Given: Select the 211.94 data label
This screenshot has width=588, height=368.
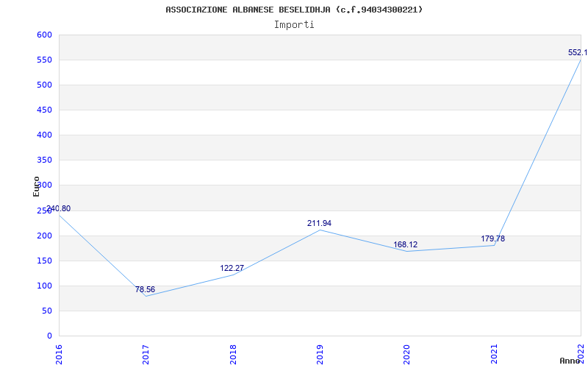Looking at the screenshot, I should pos(319,223).
